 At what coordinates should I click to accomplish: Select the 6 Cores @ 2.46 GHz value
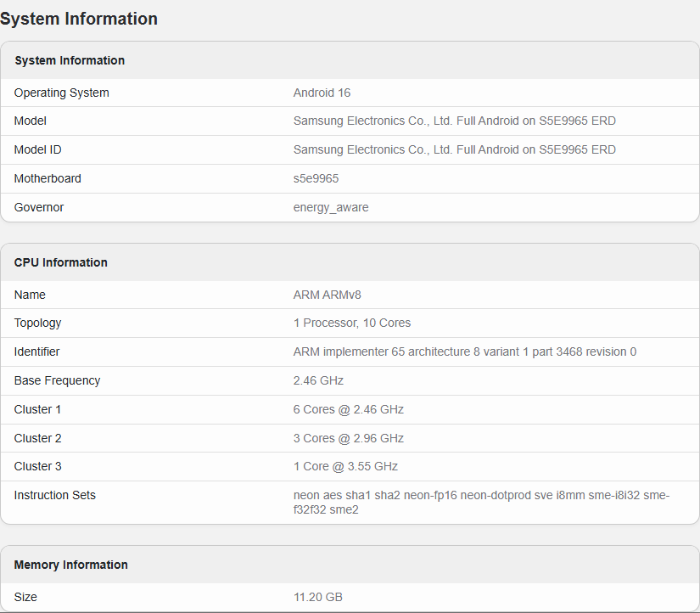[348, 409]
